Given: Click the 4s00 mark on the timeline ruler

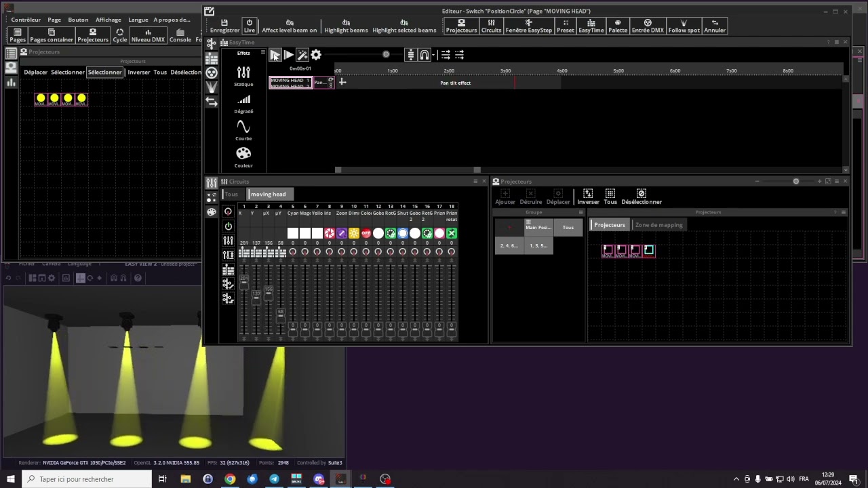Looking at the screenshot, I should (x=562, y=70).
